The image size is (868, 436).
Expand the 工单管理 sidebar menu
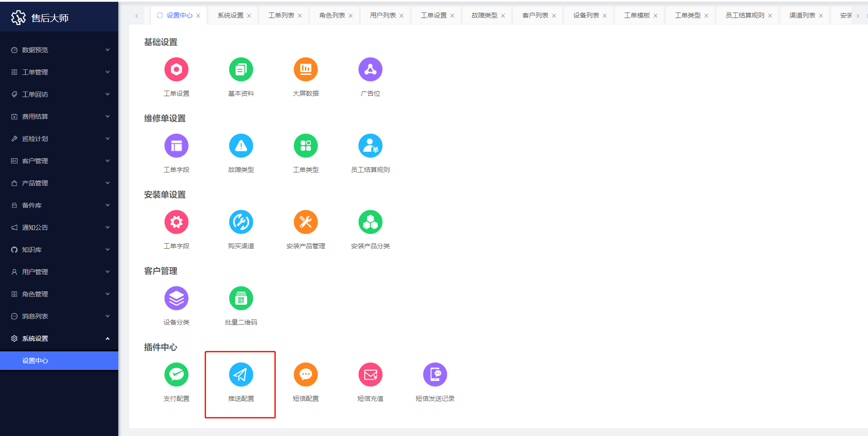pos(59,72)
